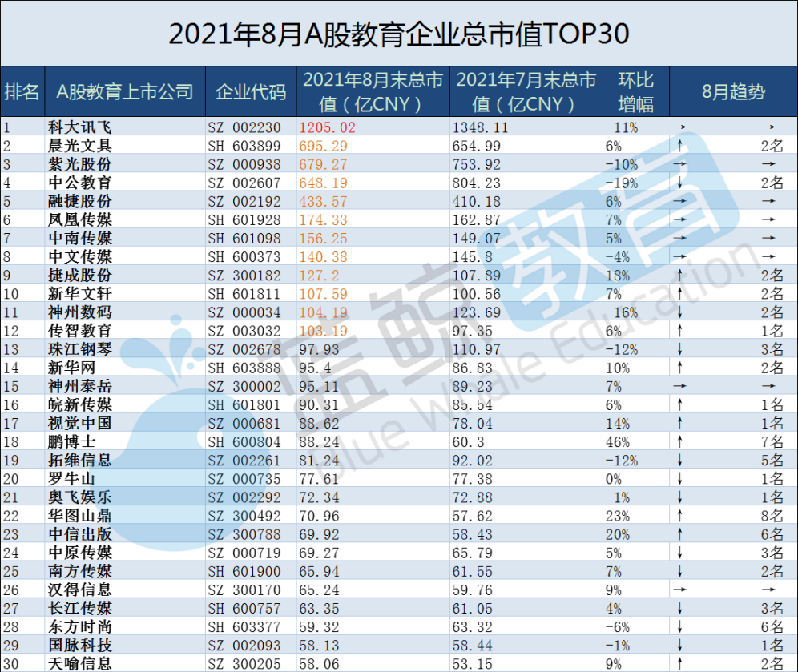
Task: Select value 156.25 for 中南传媒
Action: 323,239
